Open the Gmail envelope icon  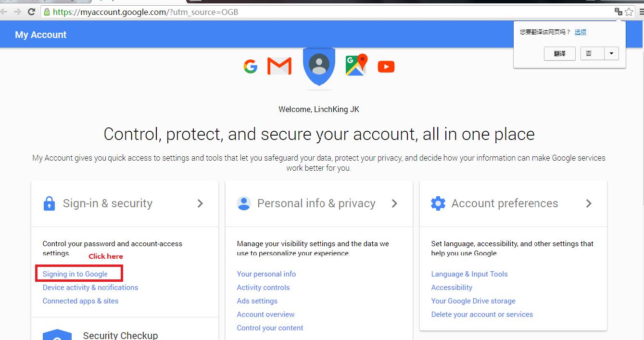[279, 66]
